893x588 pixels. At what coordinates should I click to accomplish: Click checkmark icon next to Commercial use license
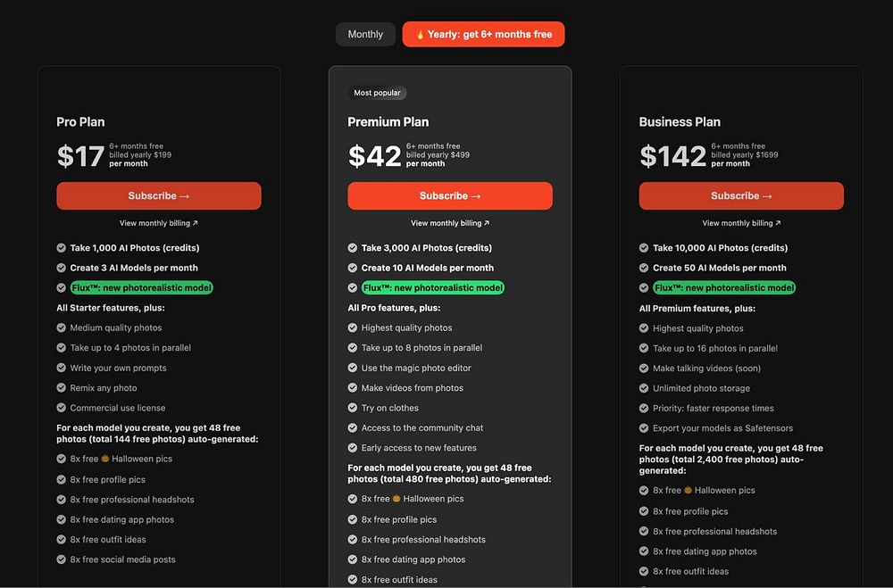tap(62, 408)
